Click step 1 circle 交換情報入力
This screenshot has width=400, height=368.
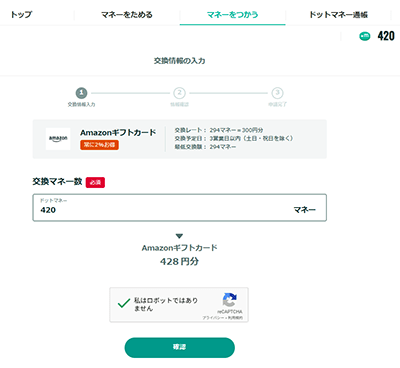click(x=81, y=93)
